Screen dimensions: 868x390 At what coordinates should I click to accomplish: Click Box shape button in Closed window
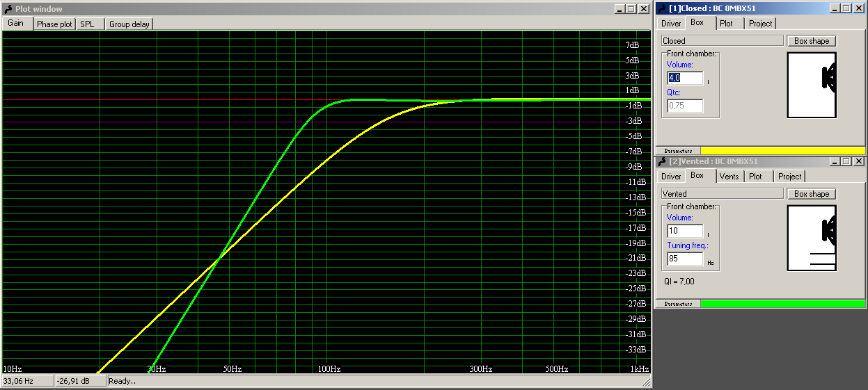coord(812,41)
